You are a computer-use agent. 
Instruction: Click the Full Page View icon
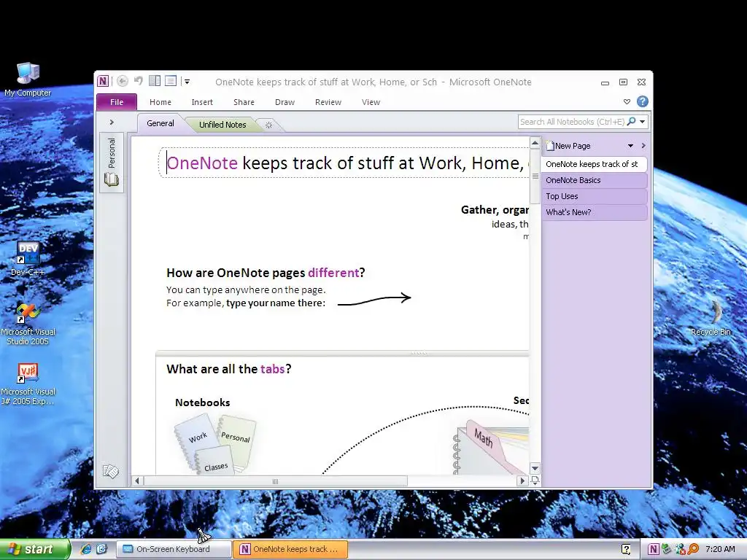tap(171, 81)
